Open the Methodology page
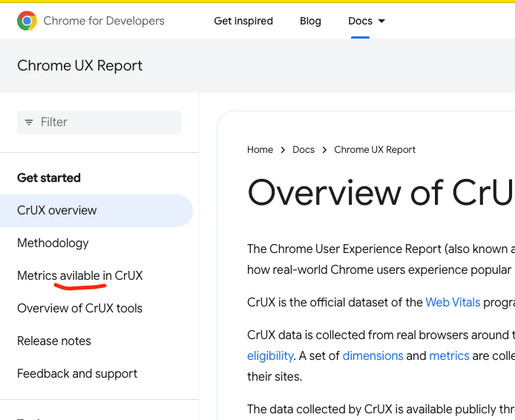515x420 pixels. pos(53,243)
